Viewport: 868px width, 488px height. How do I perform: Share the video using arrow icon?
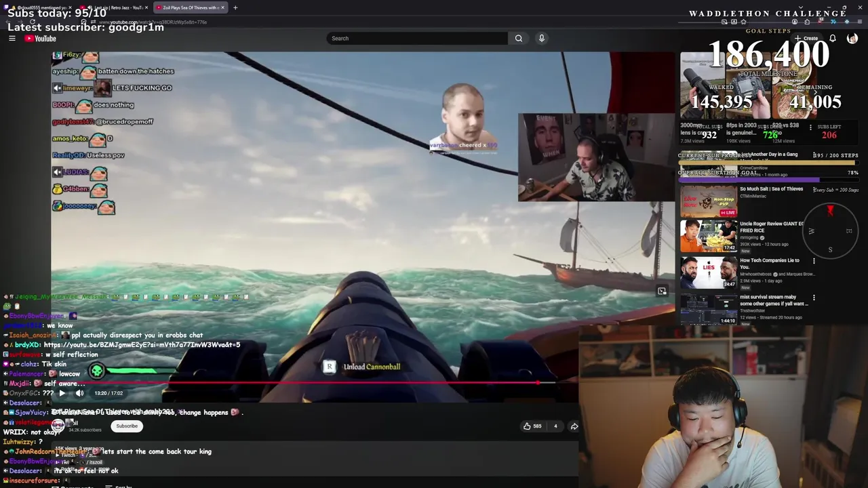pos(574,426)
